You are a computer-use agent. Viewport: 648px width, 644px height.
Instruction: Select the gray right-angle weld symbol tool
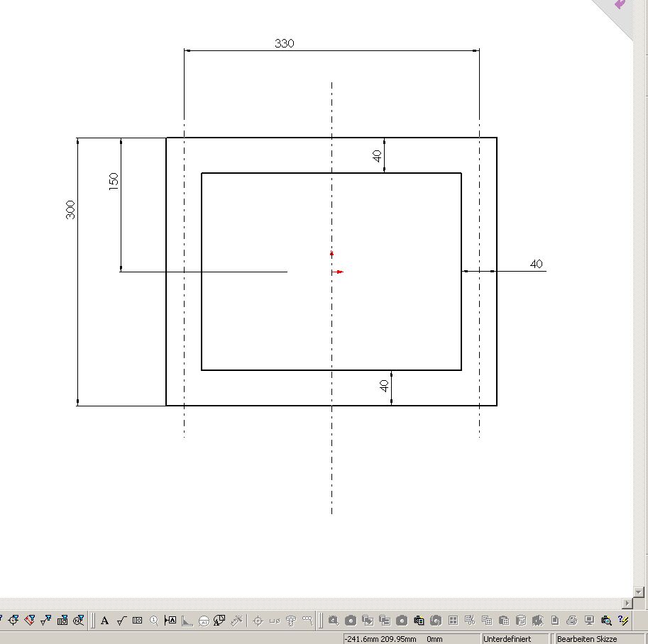187,621
